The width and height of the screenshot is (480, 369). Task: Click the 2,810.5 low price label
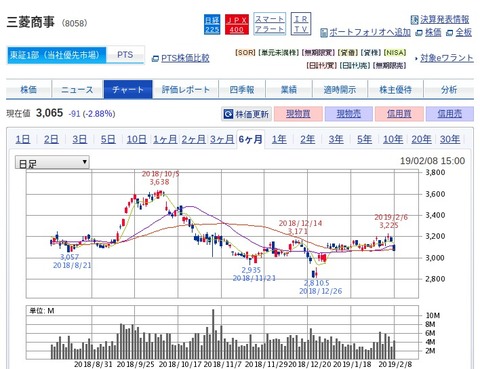tap(317, 283)
